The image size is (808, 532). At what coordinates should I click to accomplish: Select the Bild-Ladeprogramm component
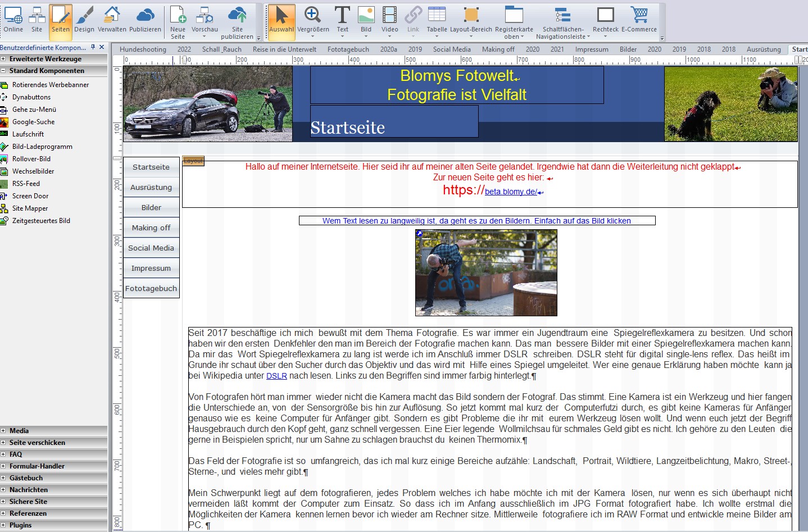42,147
